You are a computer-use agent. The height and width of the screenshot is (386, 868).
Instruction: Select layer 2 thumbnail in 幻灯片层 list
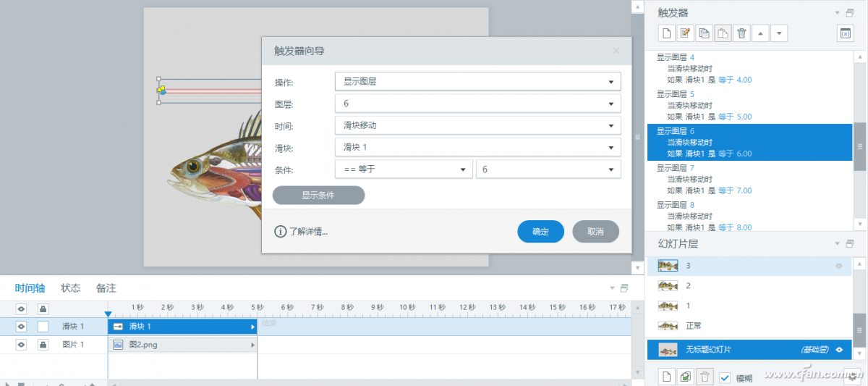(668, 286)
